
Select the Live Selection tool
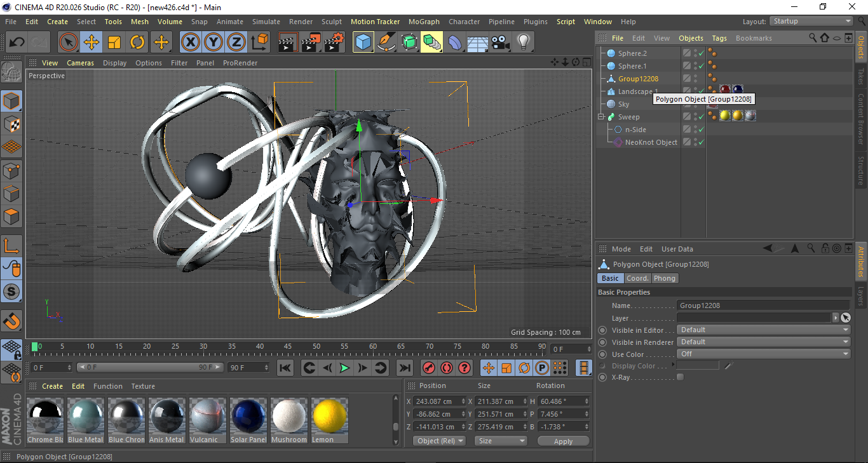pyautogui.click(x=69, y=43)
